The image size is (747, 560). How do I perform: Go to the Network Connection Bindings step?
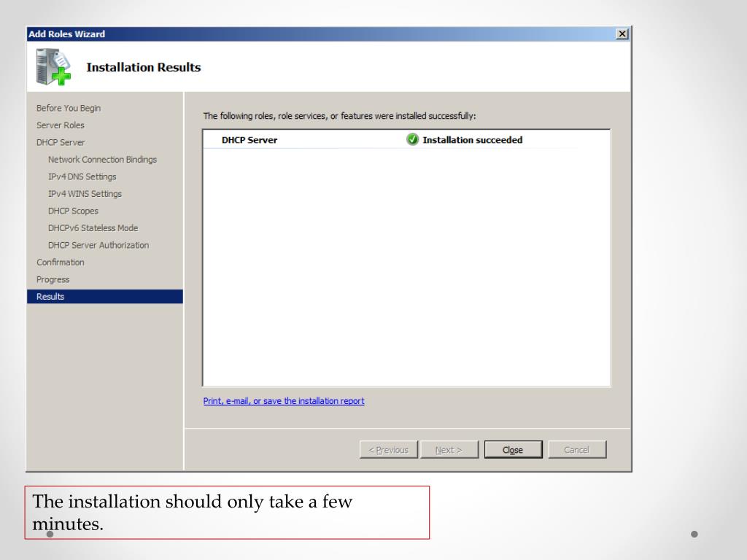pyautogui.click(x=102, y=160)
